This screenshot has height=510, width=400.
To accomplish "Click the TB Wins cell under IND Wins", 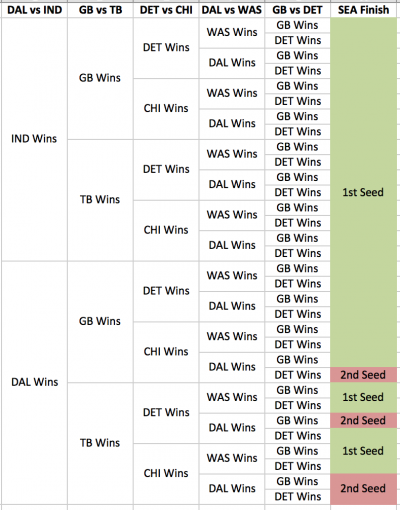I will [100, 200].
